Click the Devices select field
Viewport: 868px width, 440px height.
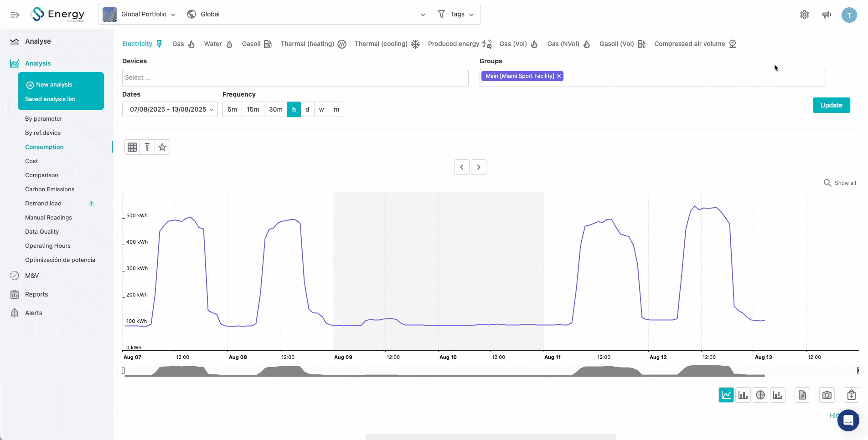pos(295,78)
